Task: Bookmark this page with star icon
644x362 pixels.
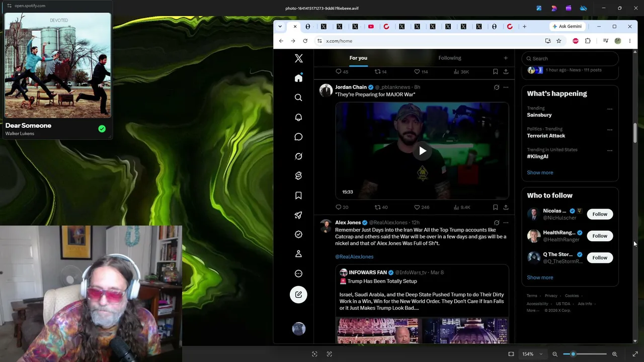Action: [558, 41]
